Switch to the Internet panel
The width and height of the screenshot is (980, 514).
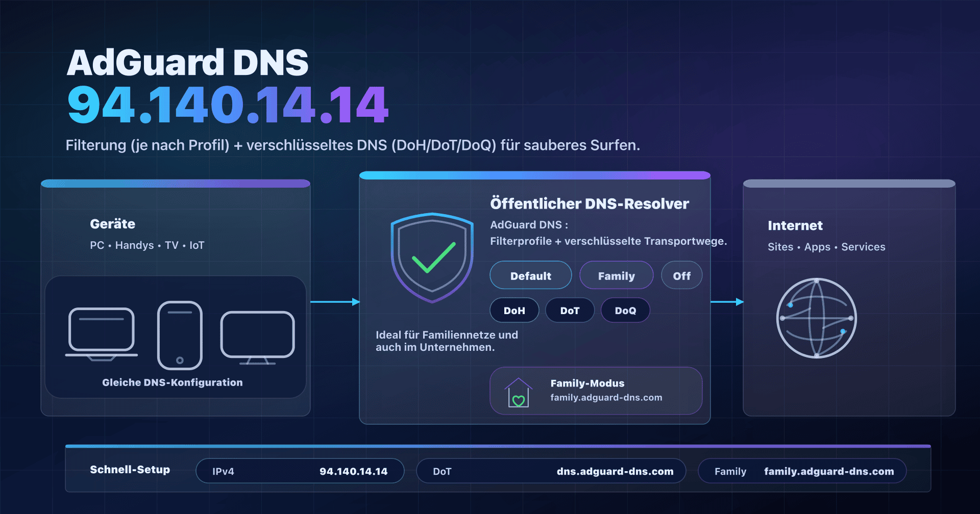795,225
